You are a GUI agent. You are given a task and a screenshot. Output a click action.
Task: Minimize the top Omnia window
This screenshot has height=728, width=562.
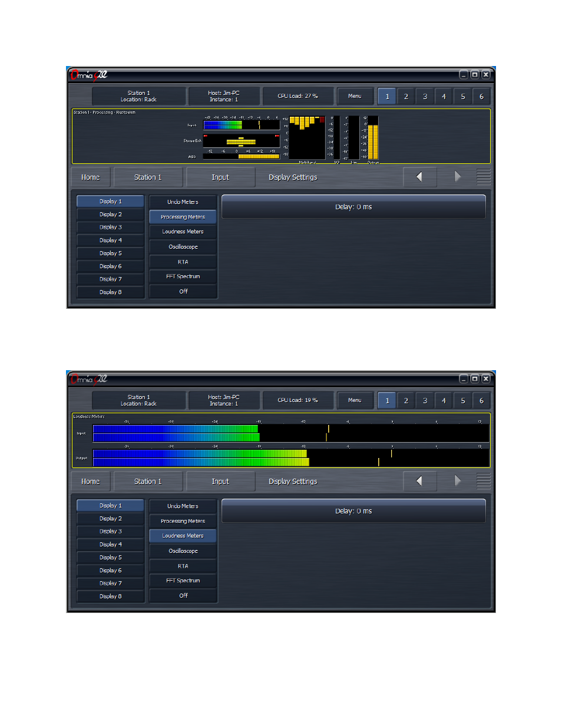pos(464,74)
